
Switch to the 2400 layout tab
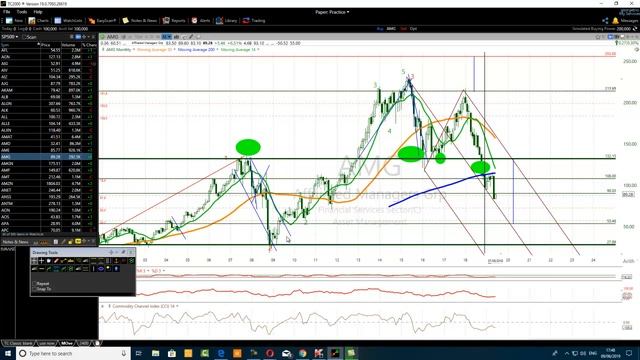(x=84, y=343)
